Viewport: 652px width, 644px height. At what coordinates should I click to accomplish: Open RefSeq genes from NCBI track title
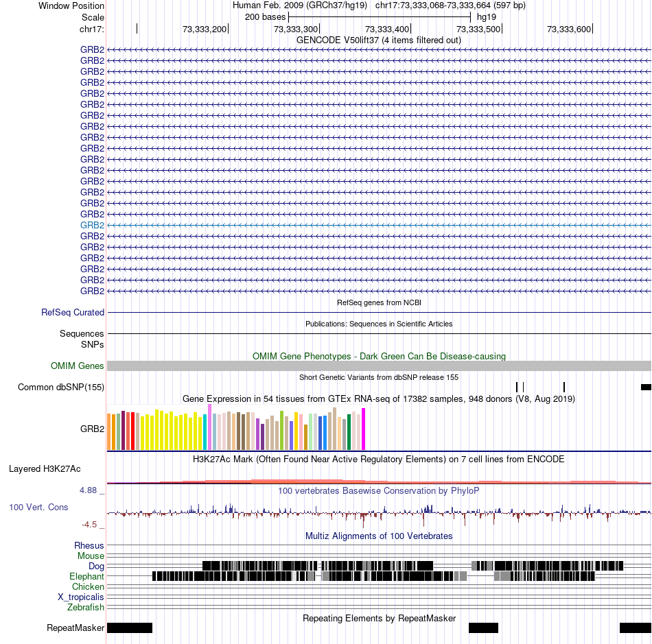click(379, 302)
